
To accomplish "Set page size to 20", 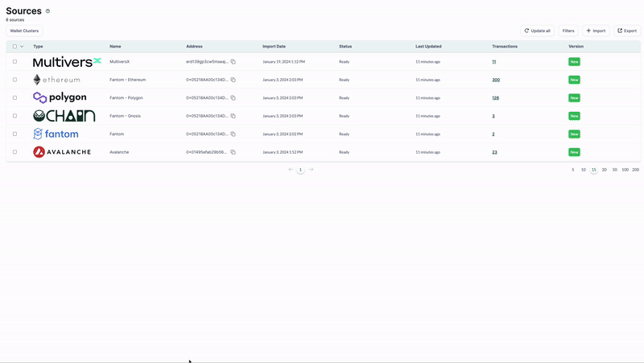I will click(605, 170).
